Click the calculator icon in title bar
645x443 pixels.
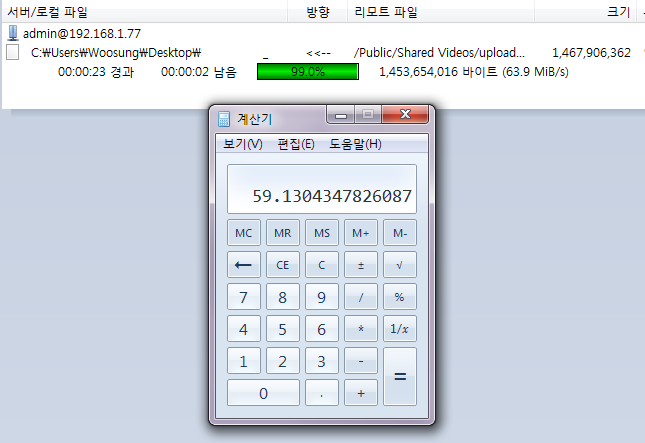tap(224, 118)
